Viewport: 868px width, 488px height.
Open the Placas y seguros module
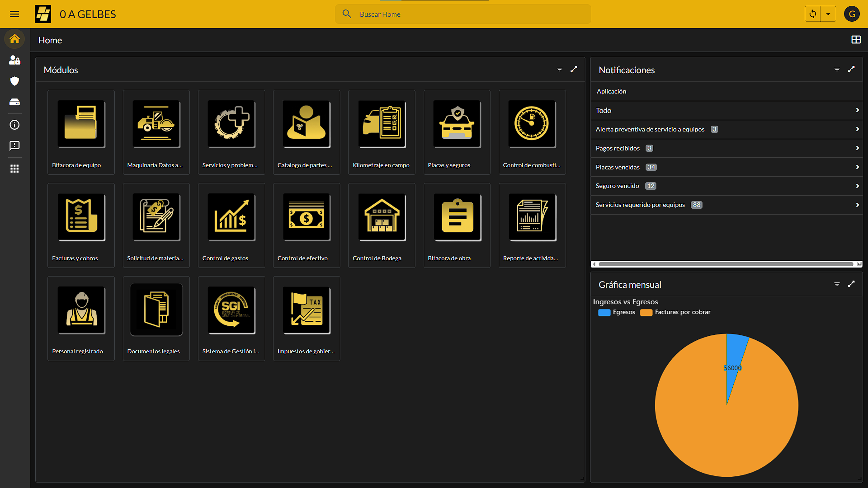[x=457, y=132]
